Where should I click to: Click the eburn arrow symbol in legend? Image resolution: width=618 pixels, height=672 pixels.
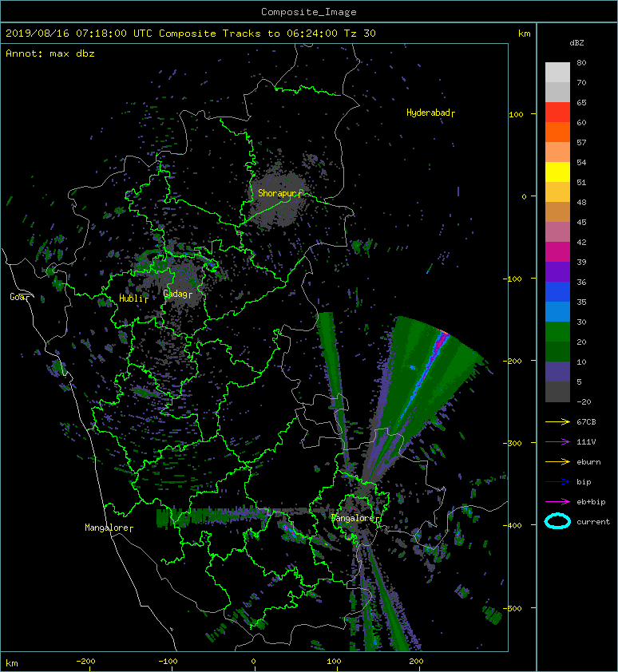pos(557,461)
